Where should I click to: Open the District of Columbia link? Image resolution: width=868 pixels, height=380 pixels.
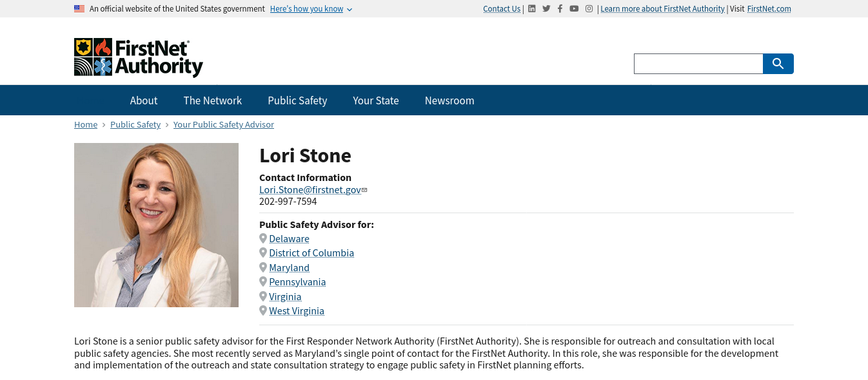point(311,252)
